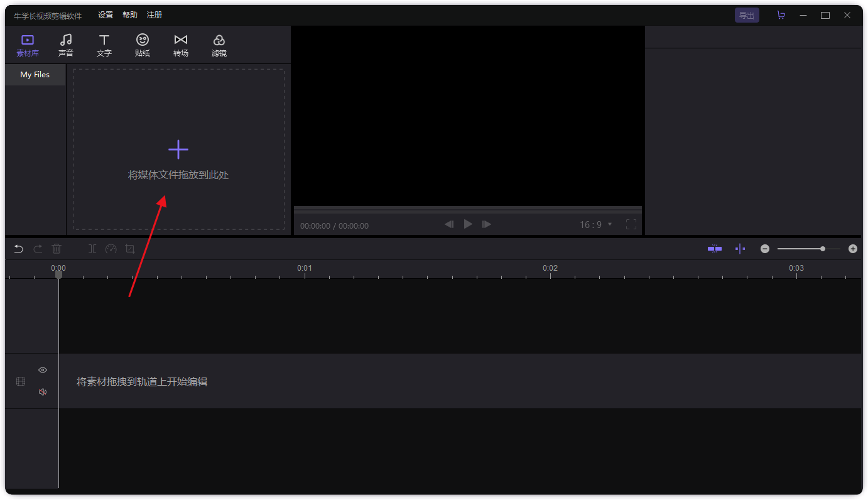Open the speed adjustment icon
The width and height of the screenshot is (868, 500).
pyautogui.click(x=111, y=249)
